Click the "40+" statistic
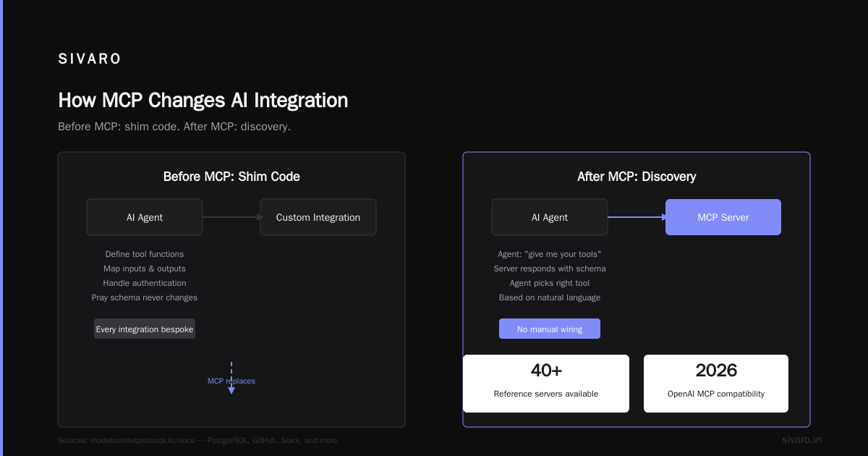 click(x=546, y=371)
